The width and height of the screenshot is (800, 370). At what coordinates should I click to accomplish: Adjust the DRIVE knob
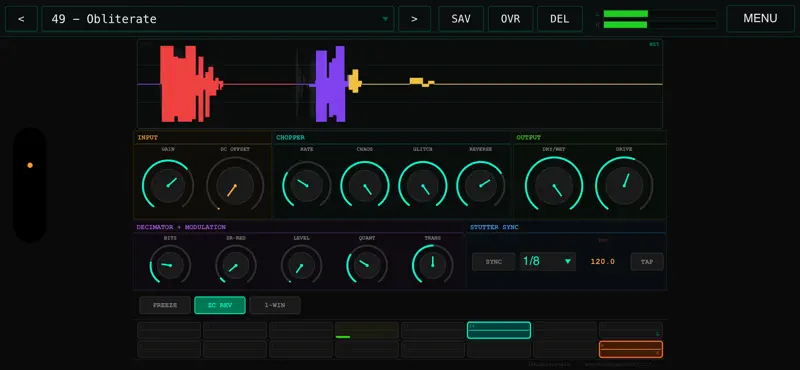pyautogui.click(x=624, y=185)
